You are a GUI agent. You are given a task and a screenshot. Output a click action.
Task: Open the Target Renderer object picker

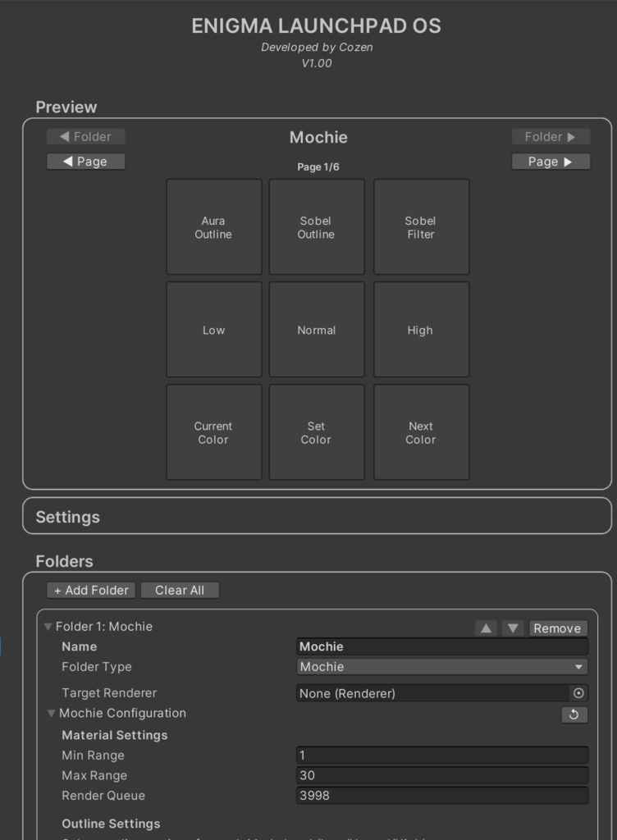click(578, 693)
